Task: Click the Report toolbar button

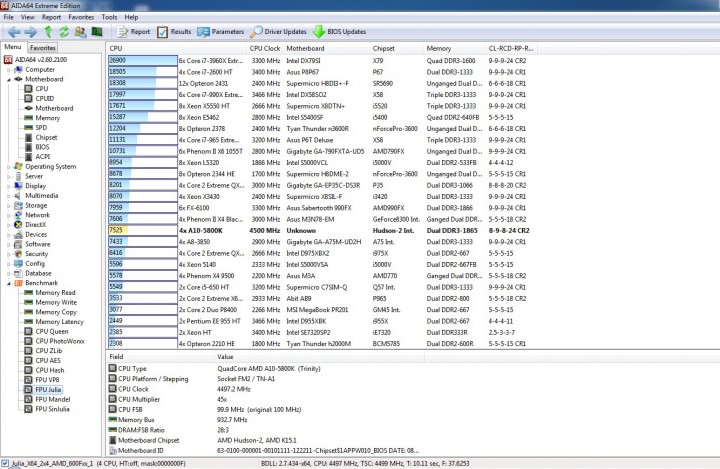Action: point(134,32)
